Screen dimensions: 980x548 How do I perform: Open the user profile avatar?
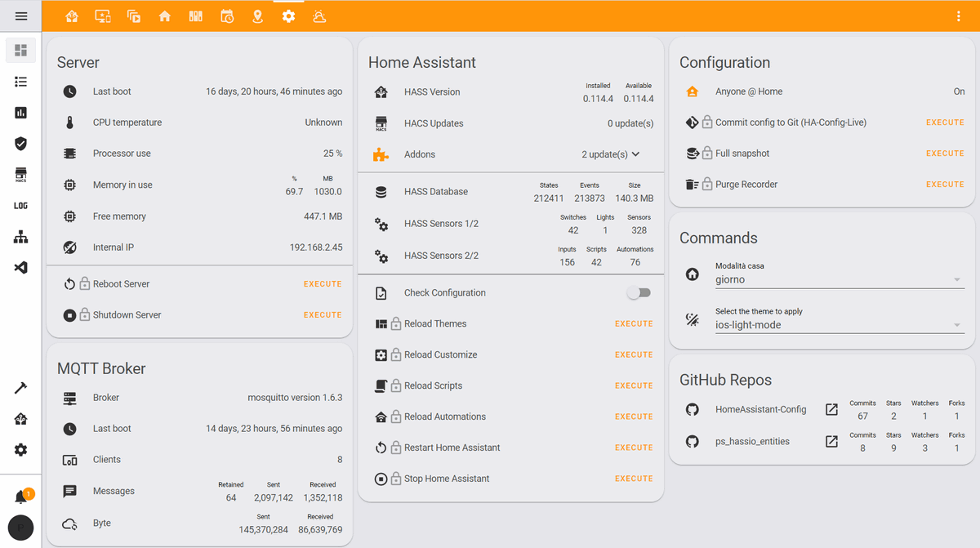coord(21,528)
